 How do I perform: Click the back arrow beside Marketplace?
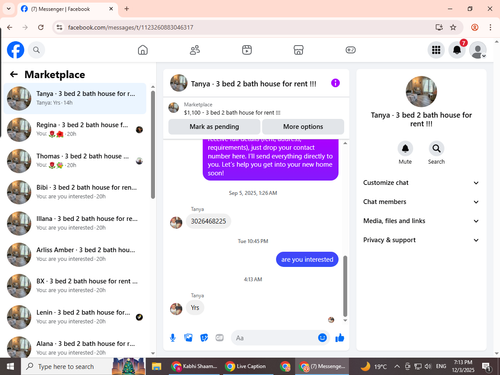click(14, 74)
